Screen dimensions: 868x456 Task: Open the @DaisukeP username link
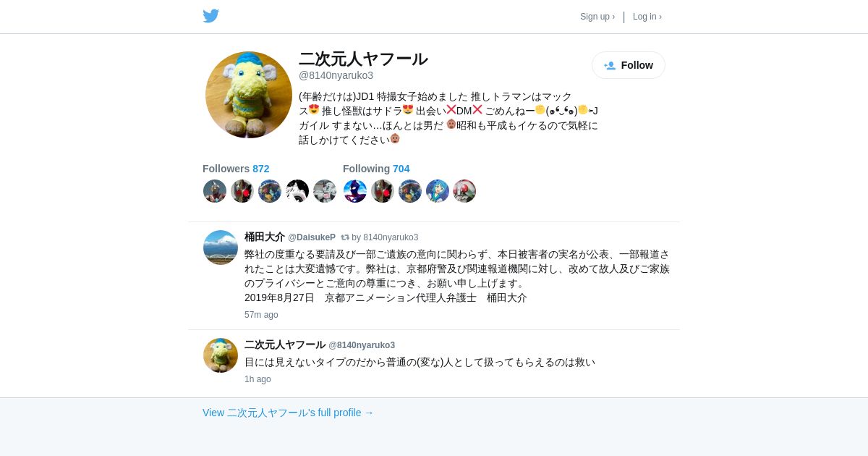312,237
